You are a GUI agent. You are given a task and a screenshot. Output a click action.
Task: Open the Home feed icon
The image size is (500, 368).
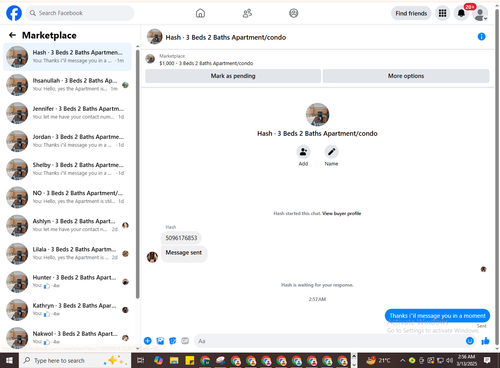200,13
